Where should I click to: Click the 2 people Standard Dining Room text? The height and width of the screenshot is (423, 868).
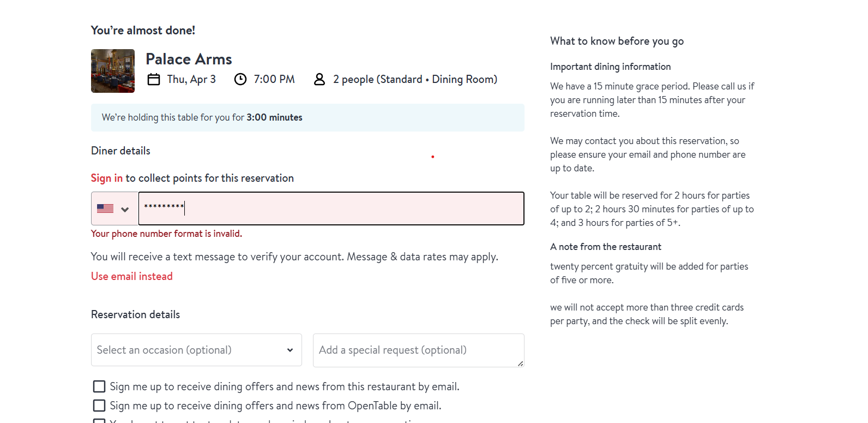(x=415, y=80)
